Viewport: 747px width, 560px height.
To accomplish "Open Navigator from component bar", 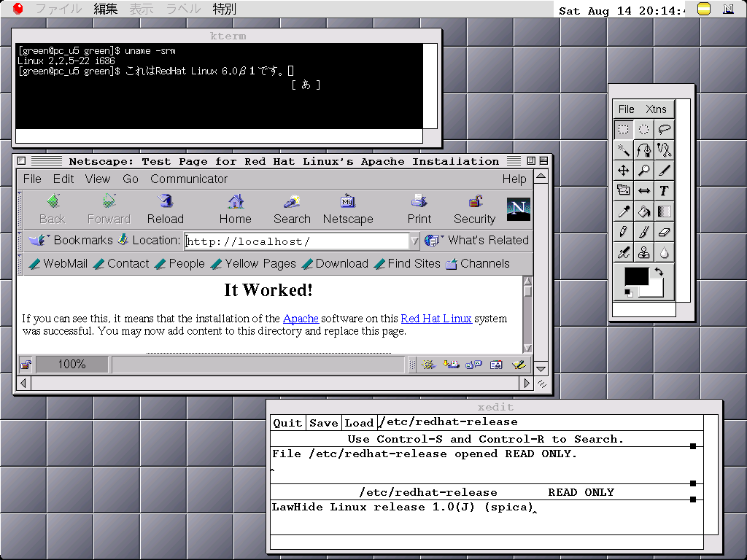I will 427,365.
